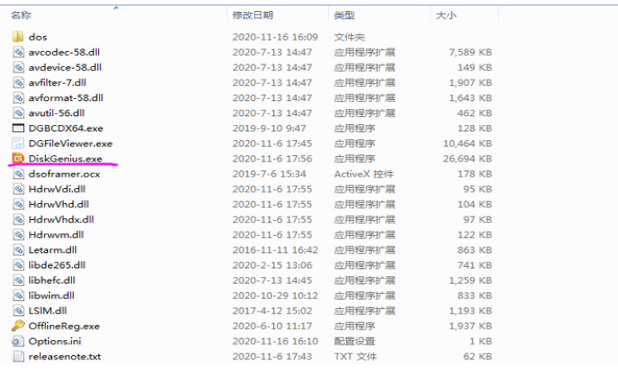Sort by 类型 column header
The width and height of the screenshot is (618, 385).
coord(344,15)
